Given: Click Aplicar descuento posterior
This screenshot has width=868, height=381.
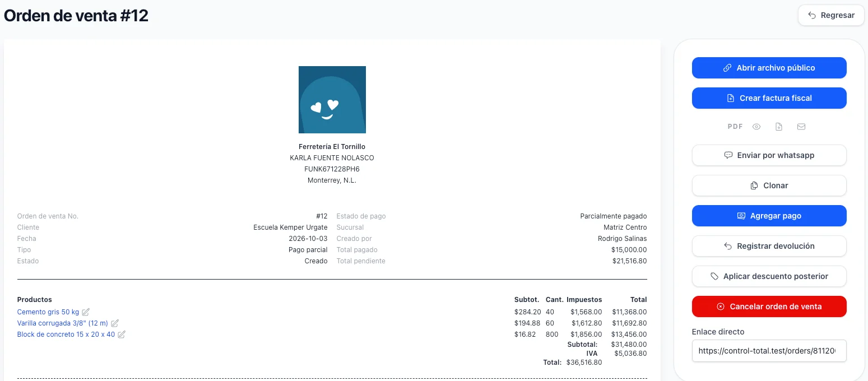Looking at the screenshot, I should pos(769,276).
